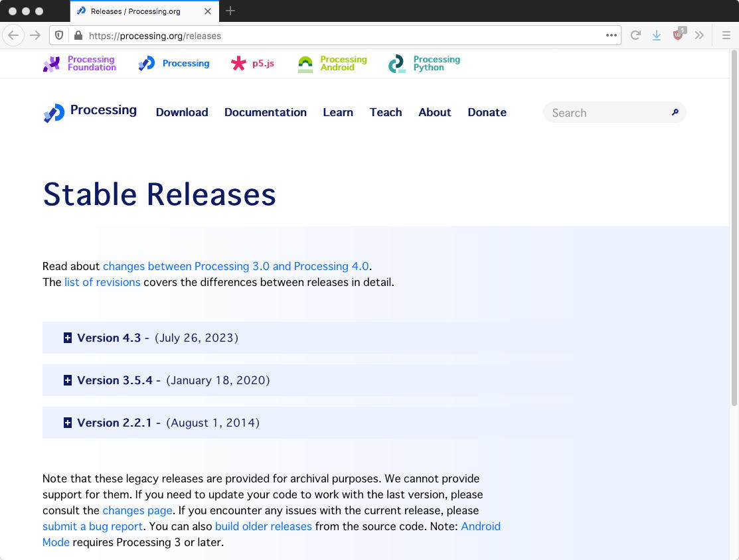Click the blue Processing logo in top strip

pyautogui.click(x=147, y=63)
